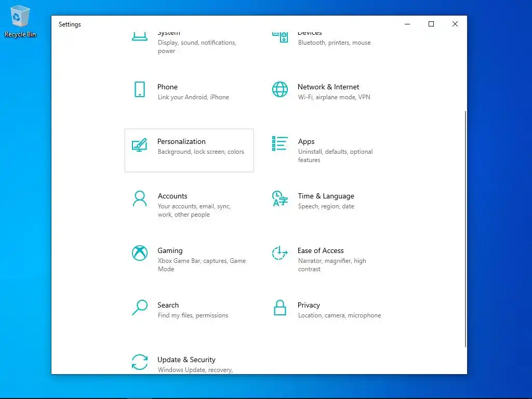
Task: Select the Recycle Bin desktop icon
Action: [20, 21]
